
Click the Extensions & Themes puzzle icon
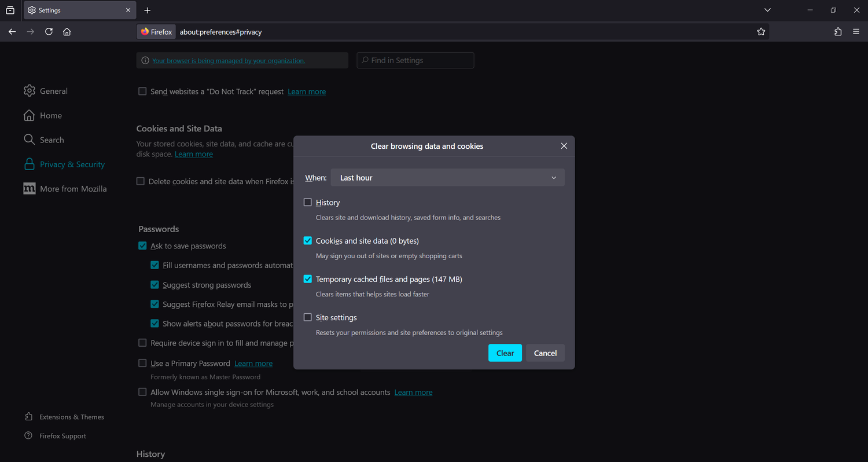click(29, 416)
